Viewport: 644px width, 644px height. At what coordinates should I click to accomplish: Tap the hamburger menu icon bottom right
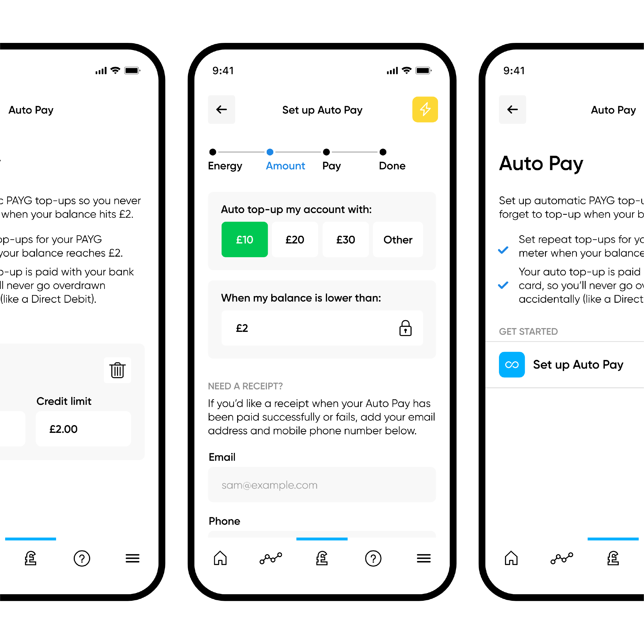point(423,563)
